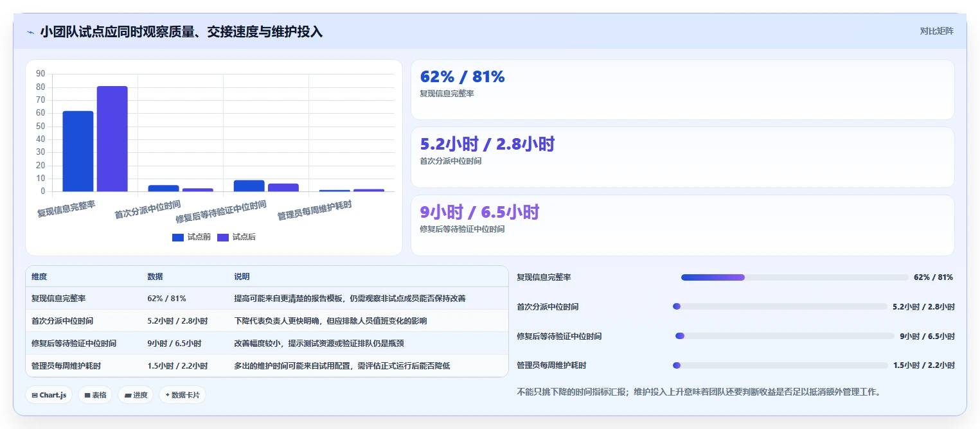The height and width of the screenshot is (429, 980).
Task: Click the 试点前 bar for 复现信息完整率
Action: click(78, 151)
